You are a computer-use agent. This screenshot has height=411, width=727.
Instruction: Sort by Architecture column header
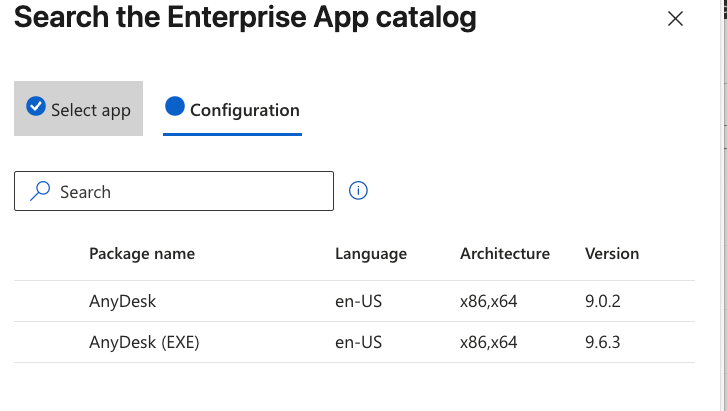[x=505, y=254]
